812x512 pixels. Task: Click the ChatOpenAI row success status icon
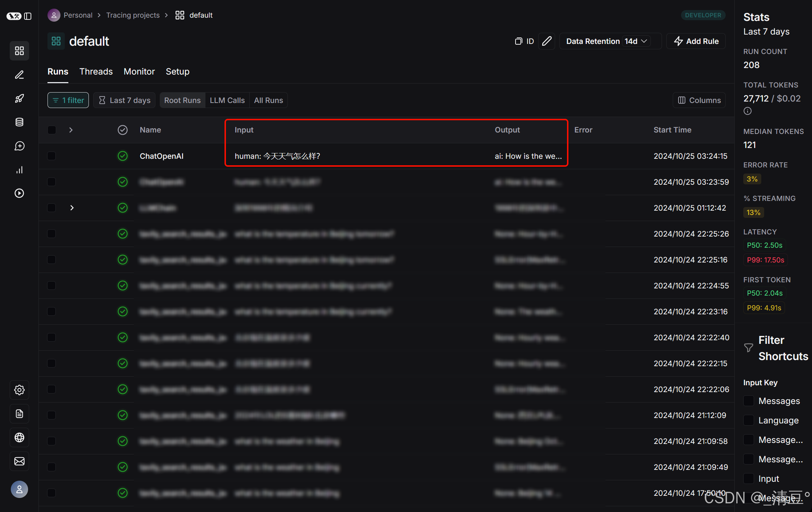123,156
